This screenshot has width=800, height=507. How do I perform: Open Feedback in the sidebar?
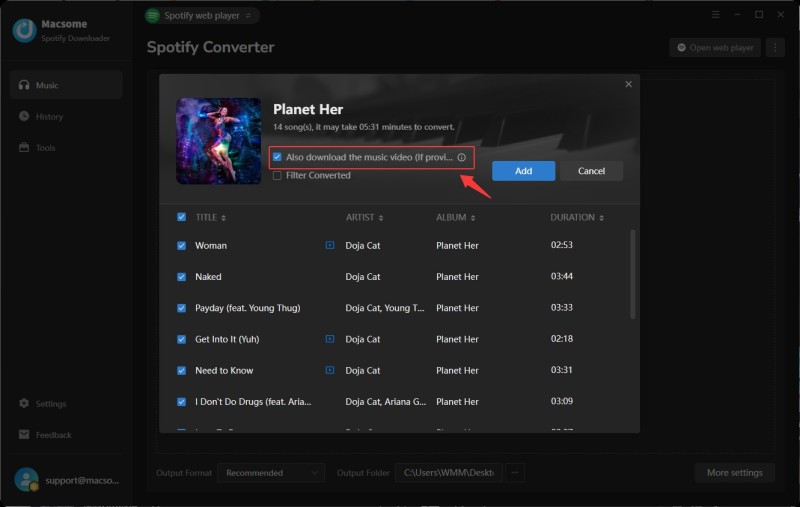pyautogui.click(x=66, y=435)
